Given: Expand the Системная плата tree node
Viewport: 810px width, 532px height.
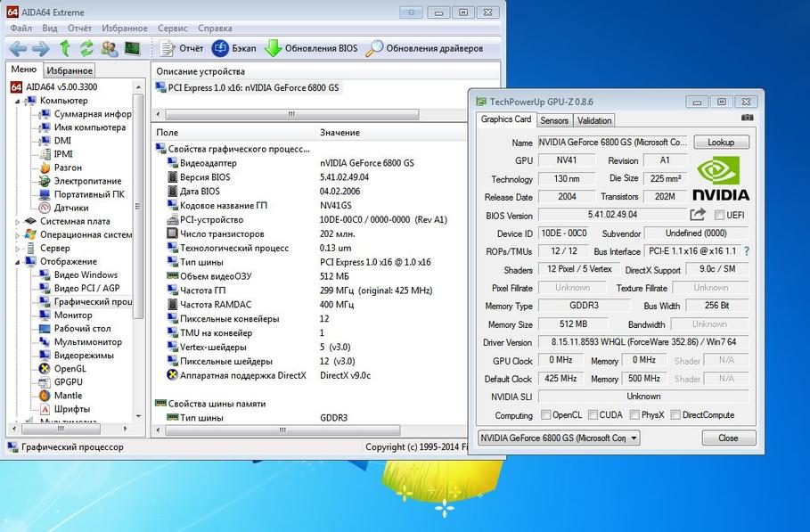Looking at the screenshot, I should pos(17,222).
